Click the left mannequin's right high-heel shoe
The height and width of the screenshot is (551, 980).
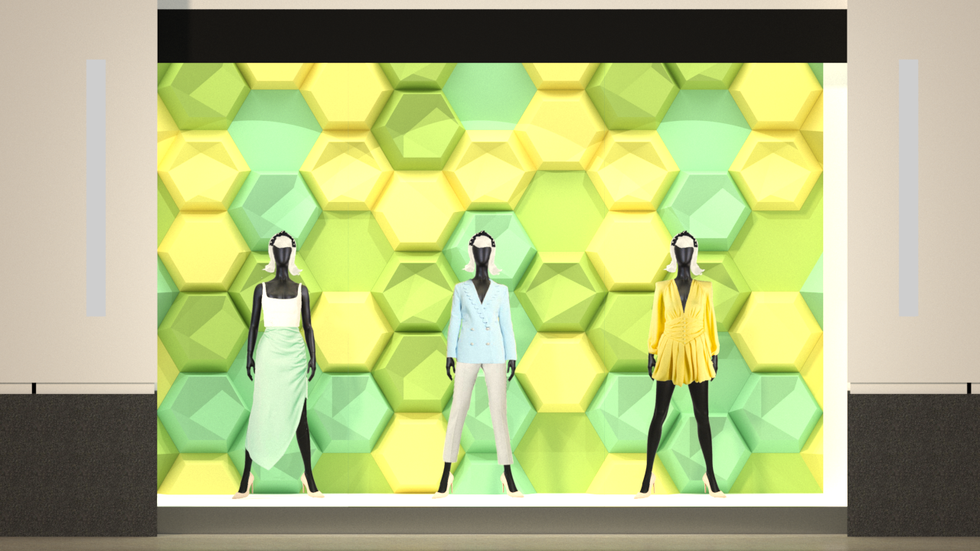[243, 487]
